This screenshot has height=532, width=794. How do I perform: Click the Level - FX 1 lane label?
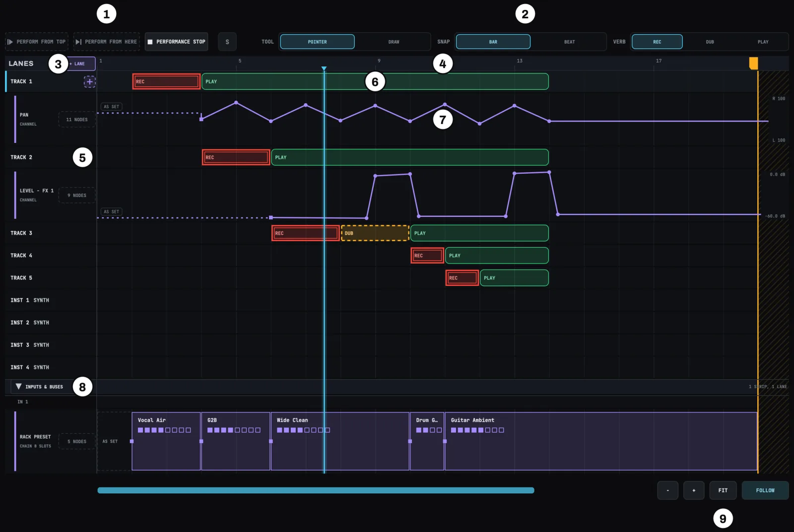(37, 191)
